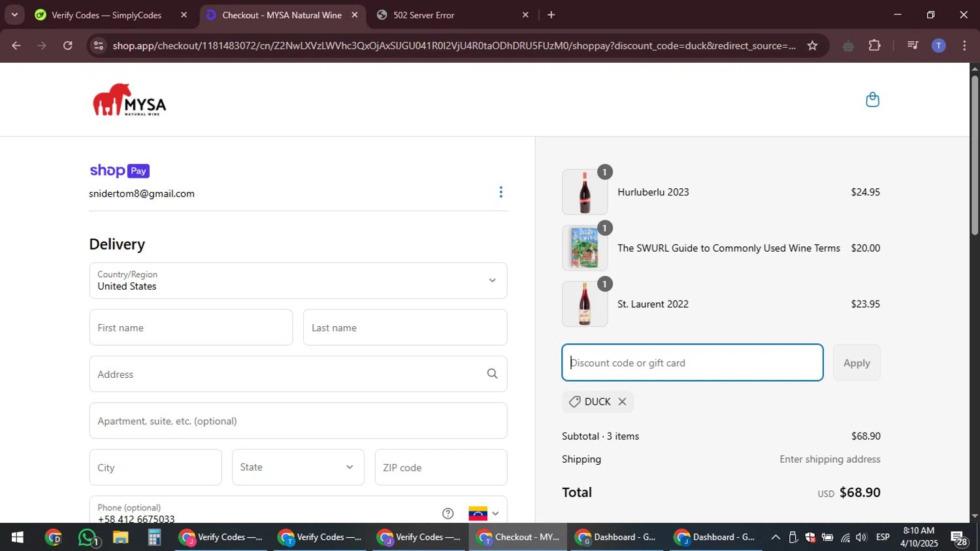Open a new browser tab
Image resolution: width=980 pixels, height=551 pixels.
pyautogui.click(x=551, y=15)
